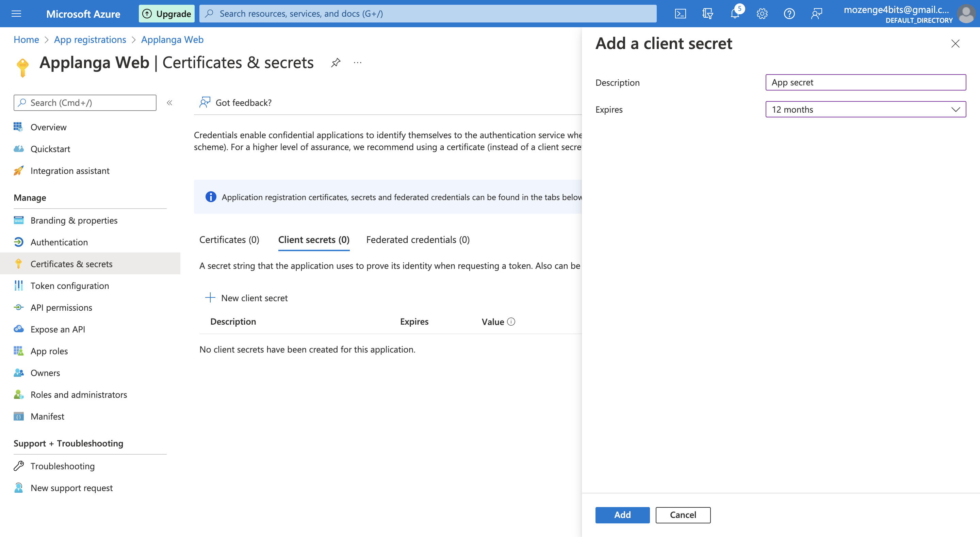Viewport: 980px width, 537px height.
Task: Click the Value info icon
Action: [511, 322]
